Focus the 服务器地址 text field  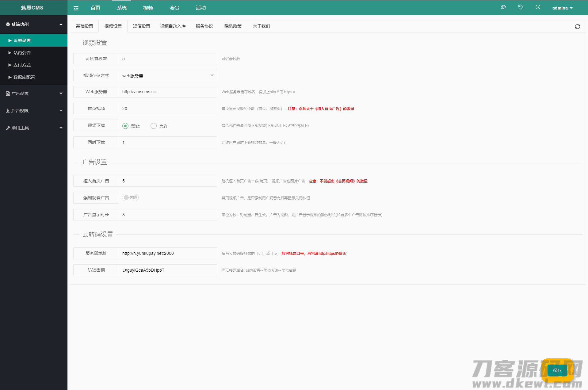168,253
